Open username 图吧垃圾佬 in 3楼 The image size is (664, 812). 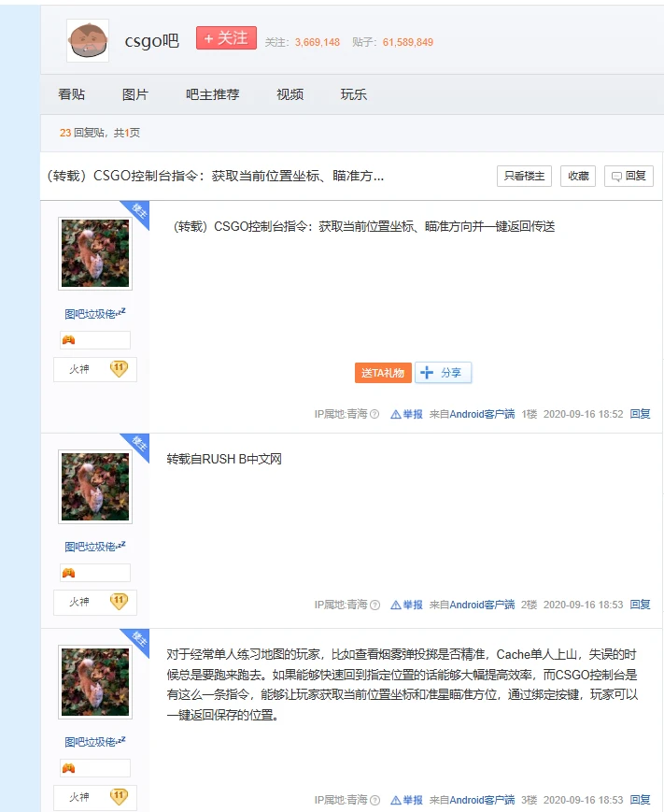95,742
